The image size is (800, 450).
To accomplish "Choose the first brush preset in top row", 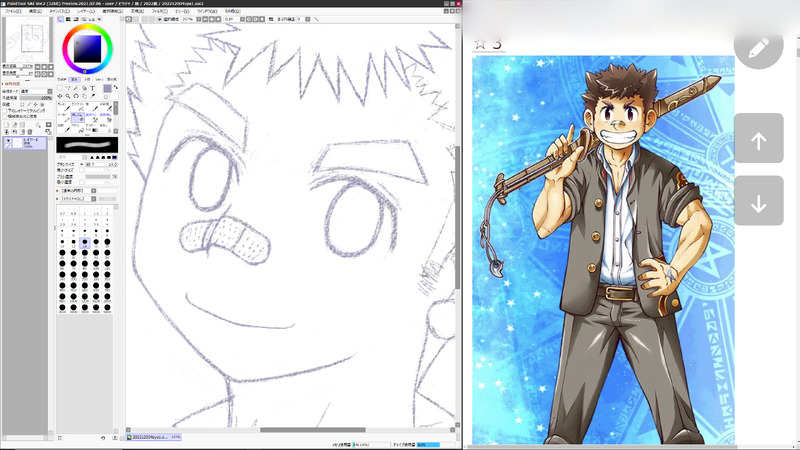I will click(x=64, y=107).
